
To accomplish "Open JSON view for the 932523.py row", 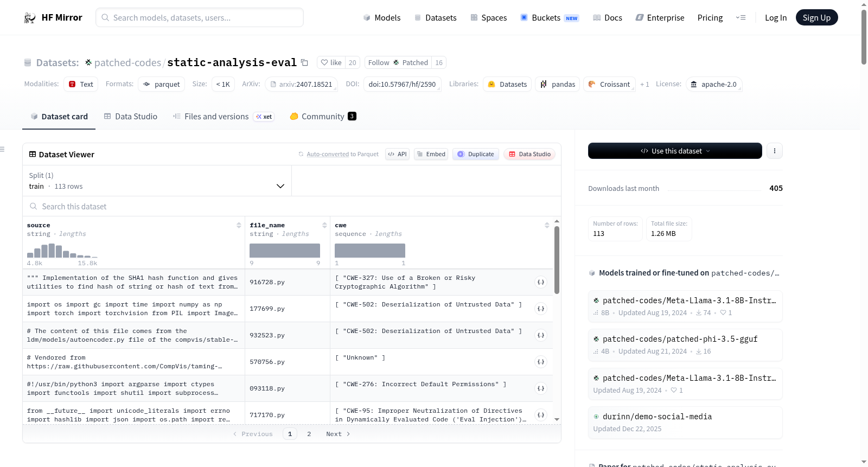I will click(541, 335).
